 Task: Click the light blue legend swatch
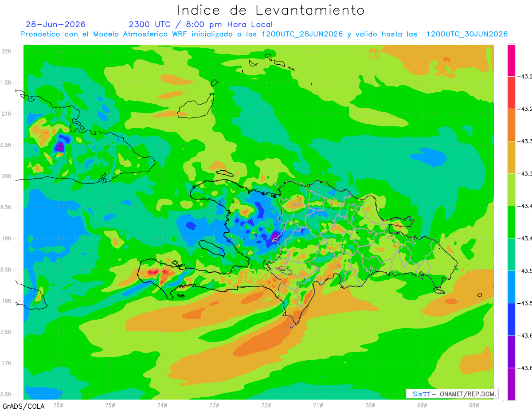(x=511, y=287)
